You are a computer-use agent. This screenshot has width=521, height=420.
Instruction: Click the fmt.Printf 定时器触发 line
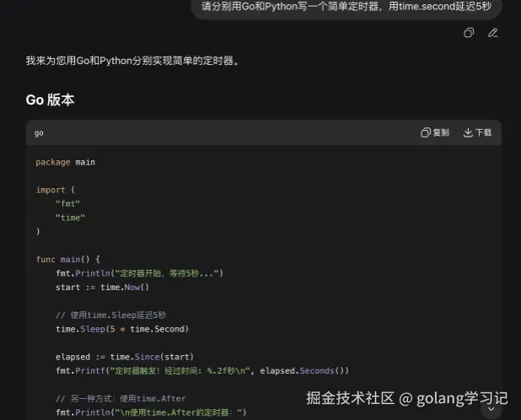click(x=202, y=371)
